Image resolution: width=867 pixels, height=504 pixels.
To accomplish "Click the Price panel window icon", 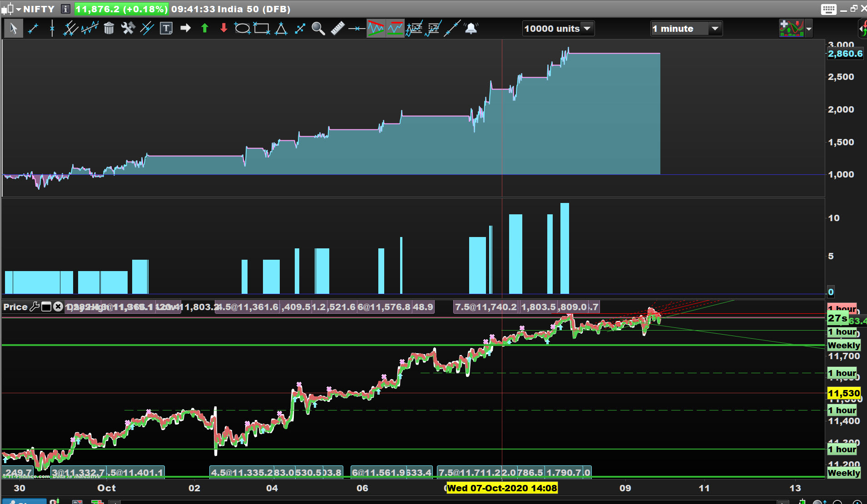I will click(x=46, y=307).
